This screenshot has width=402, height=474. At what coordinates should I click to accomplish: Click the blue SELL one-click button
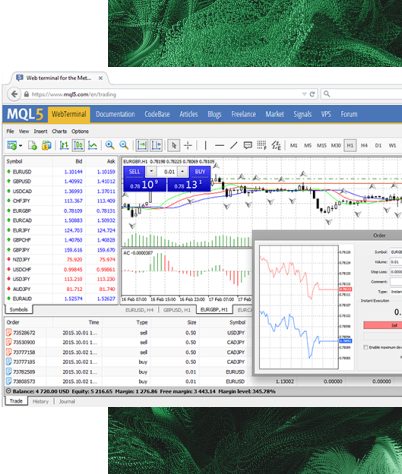134,172
